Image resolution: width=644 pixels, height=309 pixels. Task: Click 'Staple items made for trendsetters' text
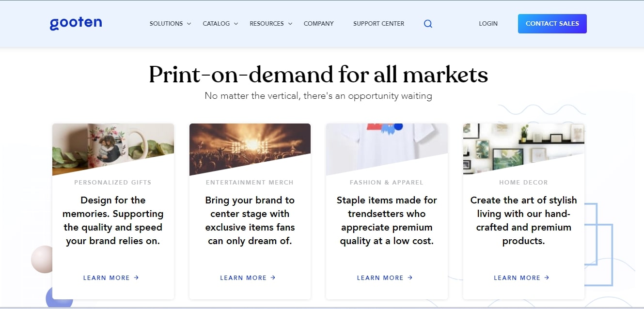(387, 220)
